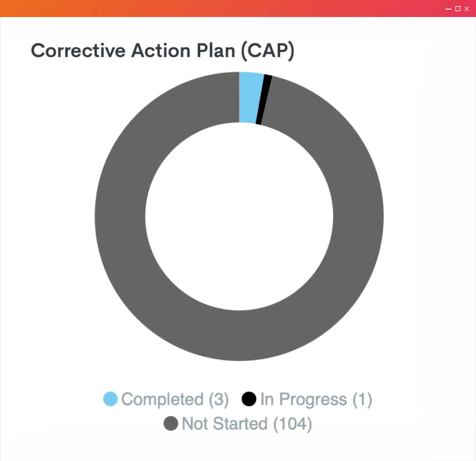Viewport: 476px width, 461px height.
Task: Toggle the Completed (3) legend label
Action: point(175,399)
